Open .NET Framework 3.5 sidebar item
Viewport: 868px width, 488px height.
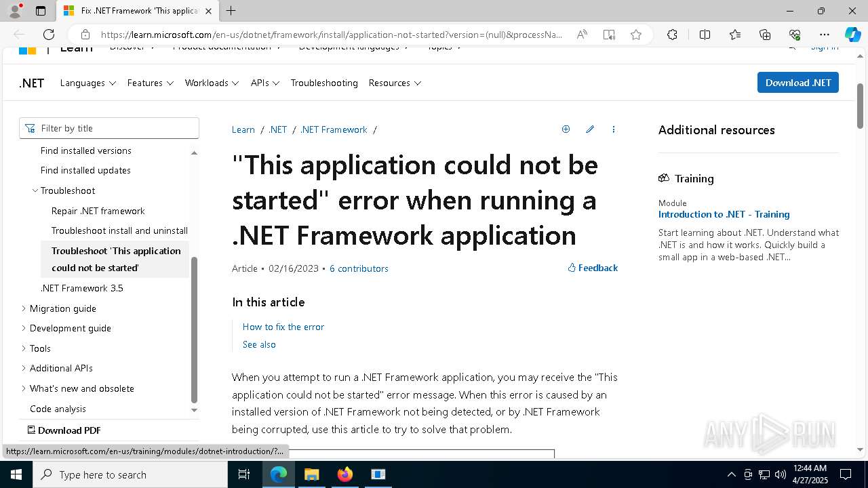tap(82, 288)
